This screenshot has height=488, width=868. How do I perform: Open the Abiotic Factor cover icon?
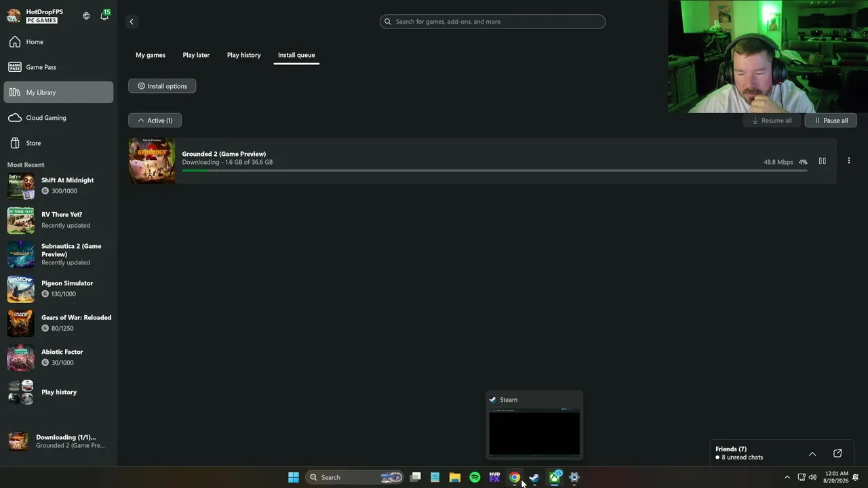point(20,357)
